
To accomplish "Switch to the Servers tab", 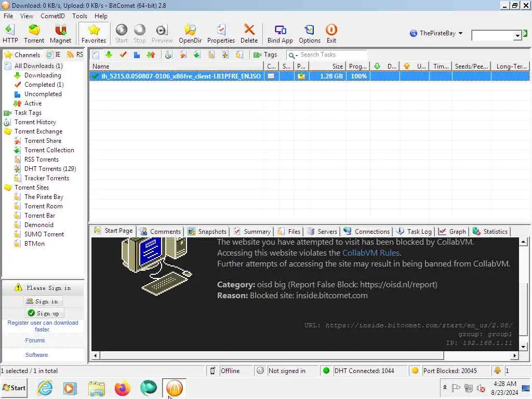I will (x=322, y=231).
